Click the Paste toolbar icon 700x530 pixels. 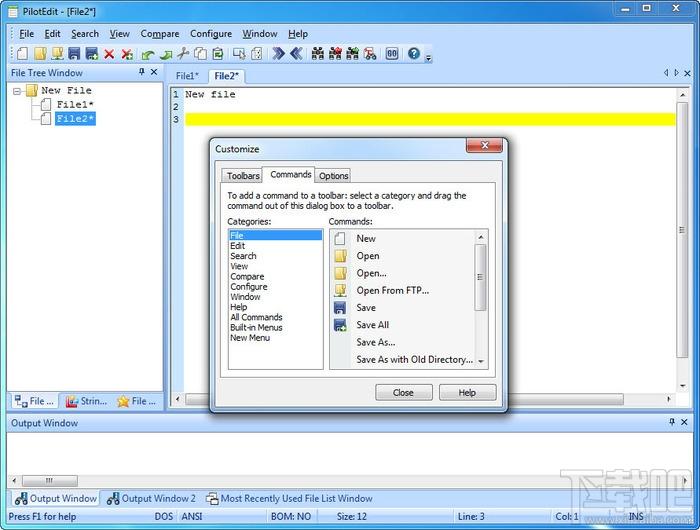point(217,54)
